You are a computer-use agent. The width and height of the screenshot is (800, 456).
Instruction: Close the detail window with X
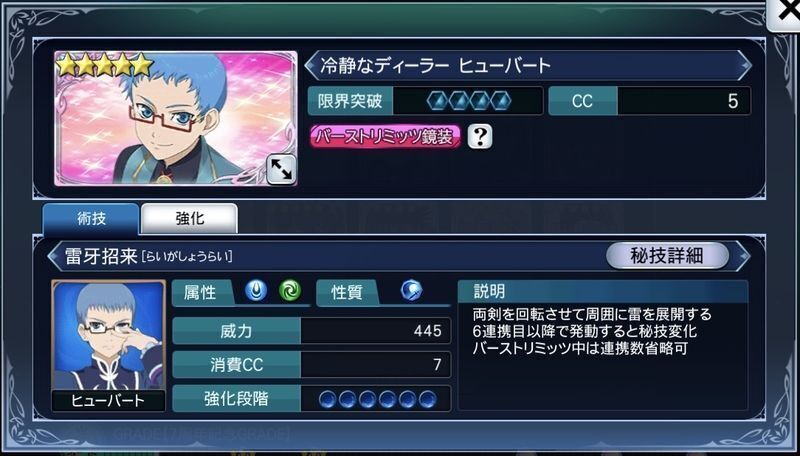point(786,14)
